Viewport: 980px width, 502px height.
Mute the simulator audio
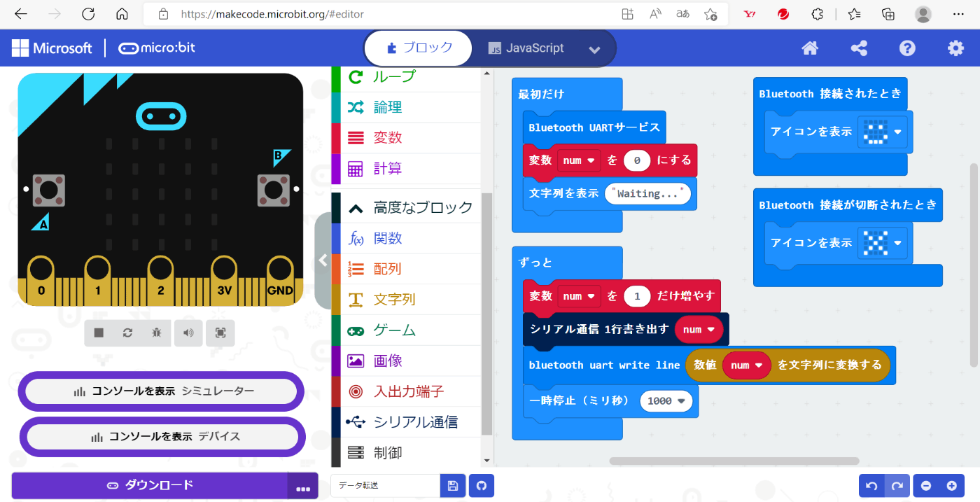[x=188, y=333]
